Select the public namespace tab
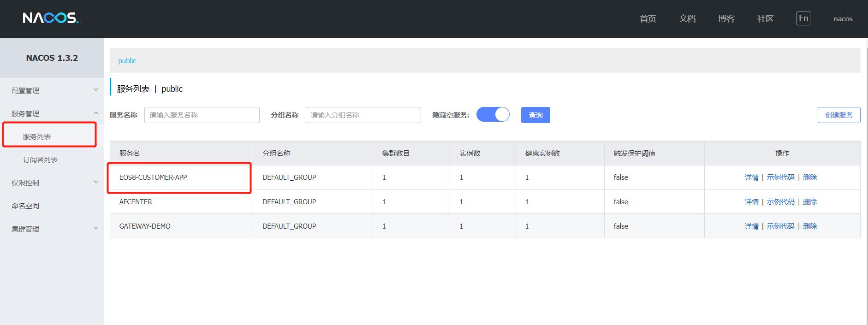The width and height of the screenshot is (868, 325). tap(127, 61)
